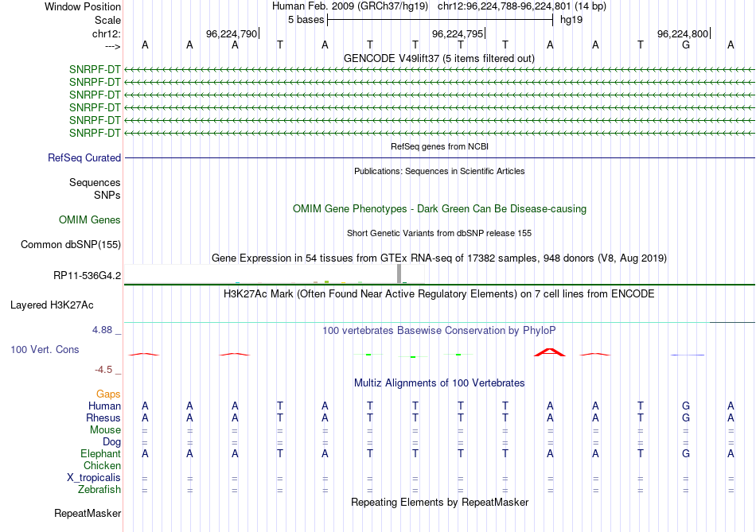This screenshot has height=532, width=756.
Task: Click the 5 bases scale bar
Action: (440, 20)
